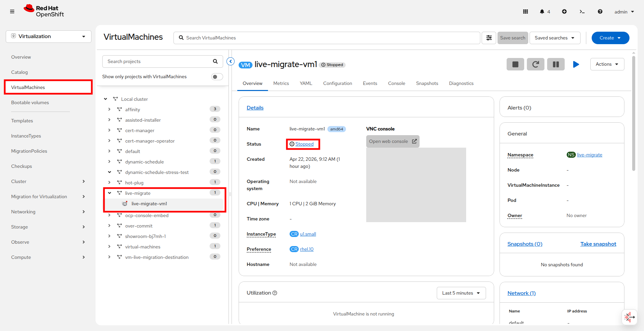Image resolution: width=644 pixels, height=331 pixels.
Task: Open the Snapshots tab
Action: (427, 83)
